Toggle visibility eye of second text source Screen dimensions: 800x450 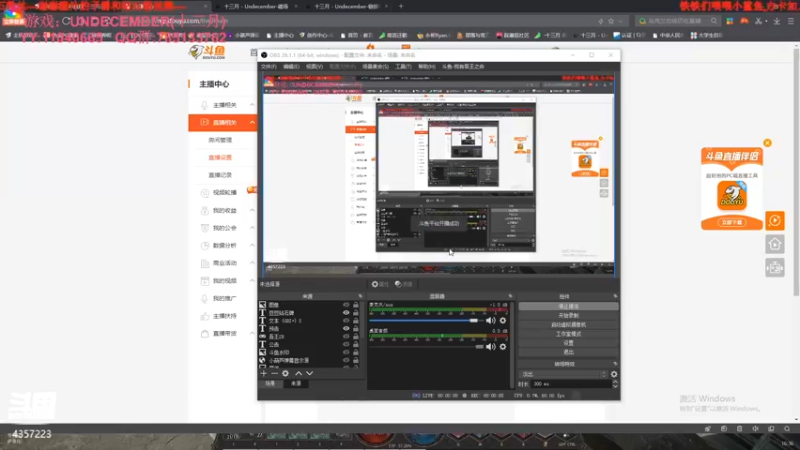(x=346, y=313)
